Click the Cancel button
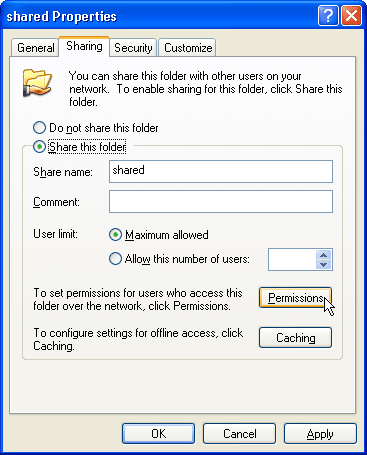Viewport: 367px width, 455px height. (x=239, y=434)
